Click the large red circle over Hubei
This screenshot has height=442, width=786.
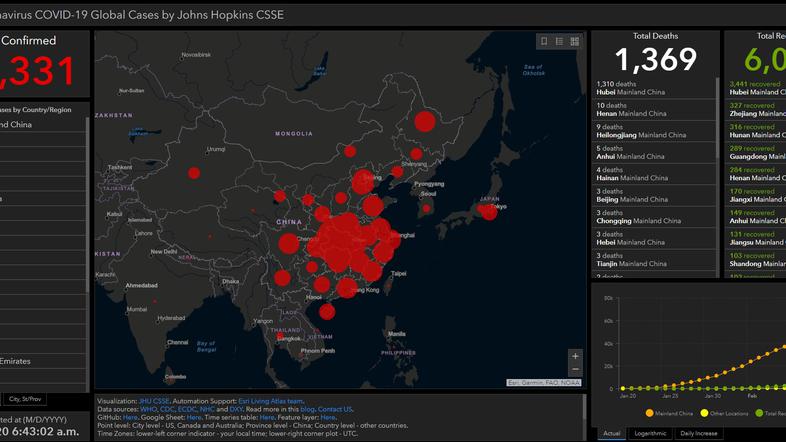tap(343, 233)
